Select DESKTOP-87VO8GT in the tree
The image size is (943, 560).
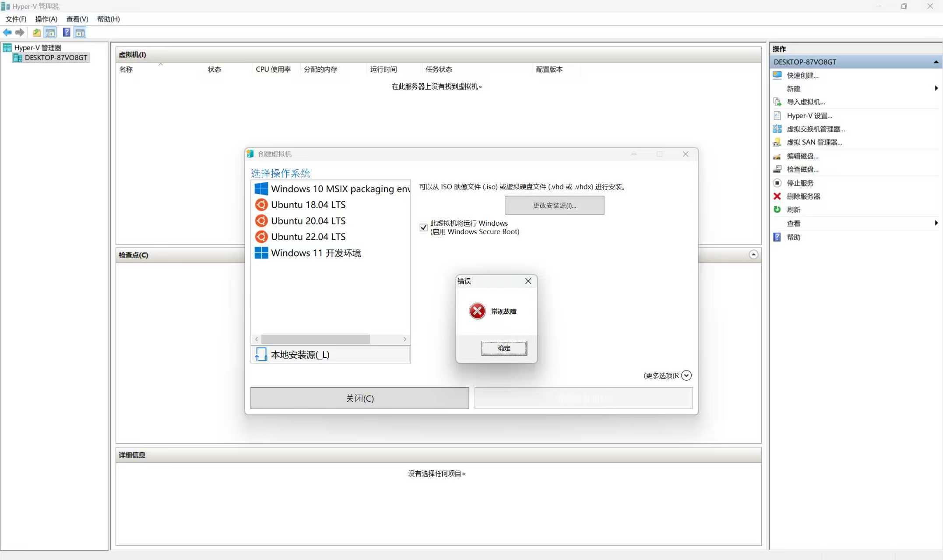[x=56, y=58]
